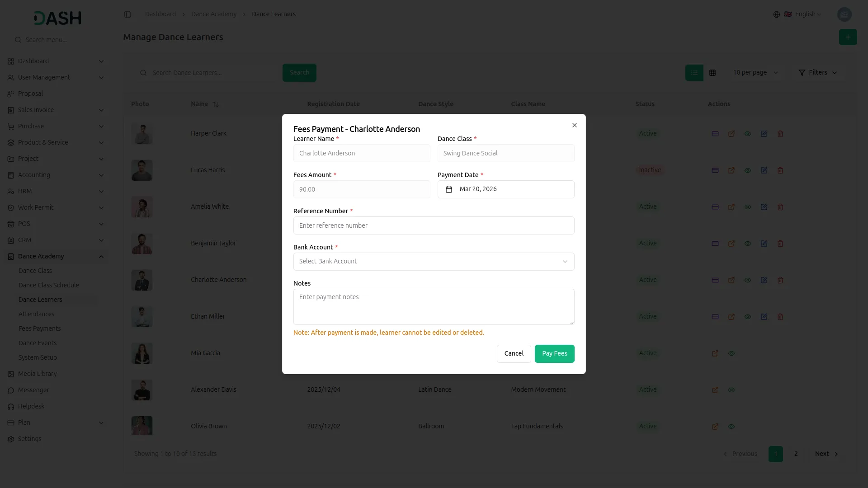Viewport: 868px width, 488px height.
Task: Click the globe language icon
Action: 776,14
